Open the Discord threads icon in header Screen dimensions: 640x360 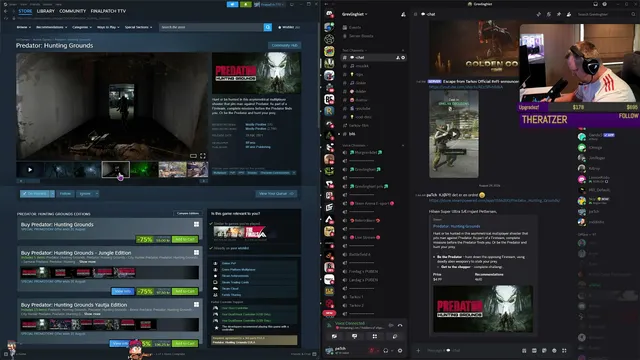tap(539, 14)
